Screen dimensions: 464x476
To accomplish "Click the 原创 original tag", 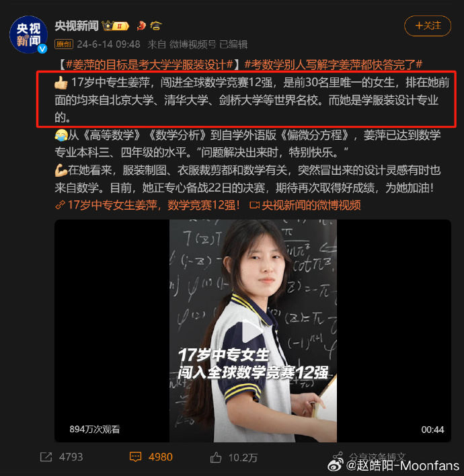I will click(64, 44).
